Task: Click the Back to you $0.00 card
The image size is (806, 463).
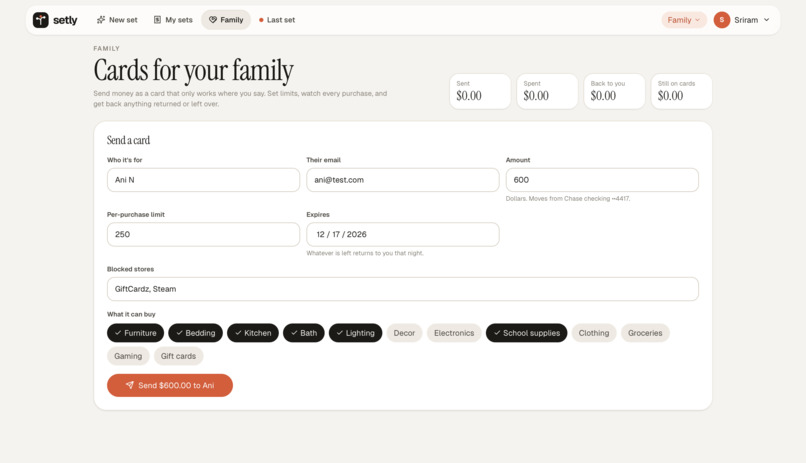Action: (614, 91)
